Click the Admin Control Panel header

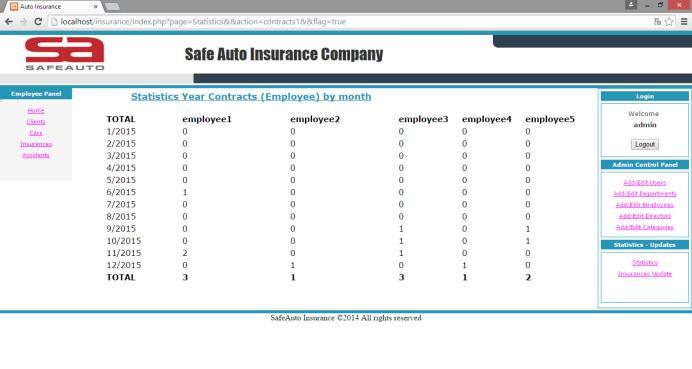645,165
